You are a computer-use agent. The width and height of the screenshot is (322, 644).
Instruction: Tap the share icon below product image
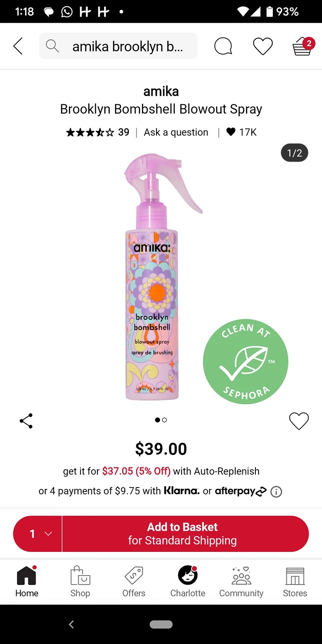pos(26,421)
